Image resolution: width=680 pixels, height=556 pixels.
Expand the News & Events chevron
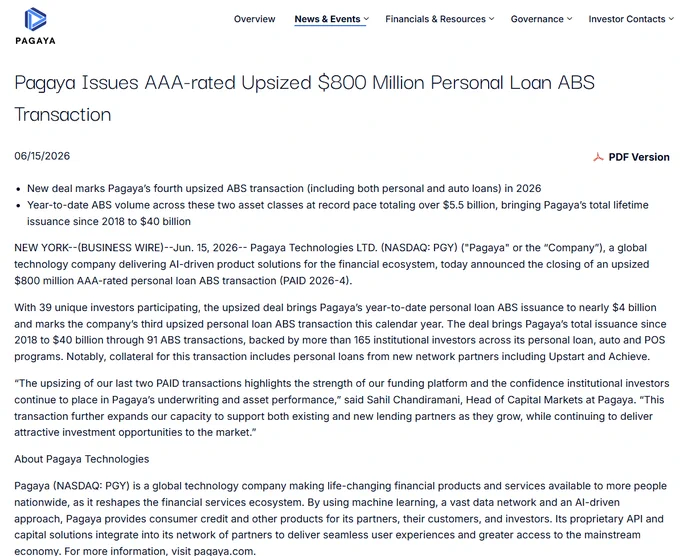366,19
